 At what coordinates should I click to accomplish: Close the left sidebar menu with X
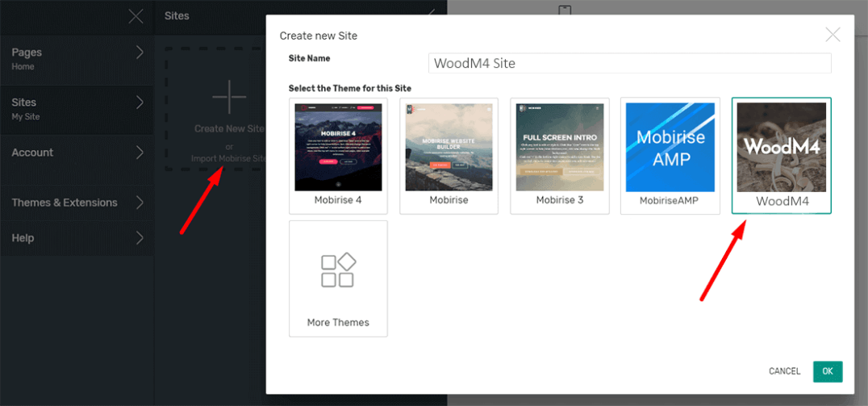pos(136,16)
